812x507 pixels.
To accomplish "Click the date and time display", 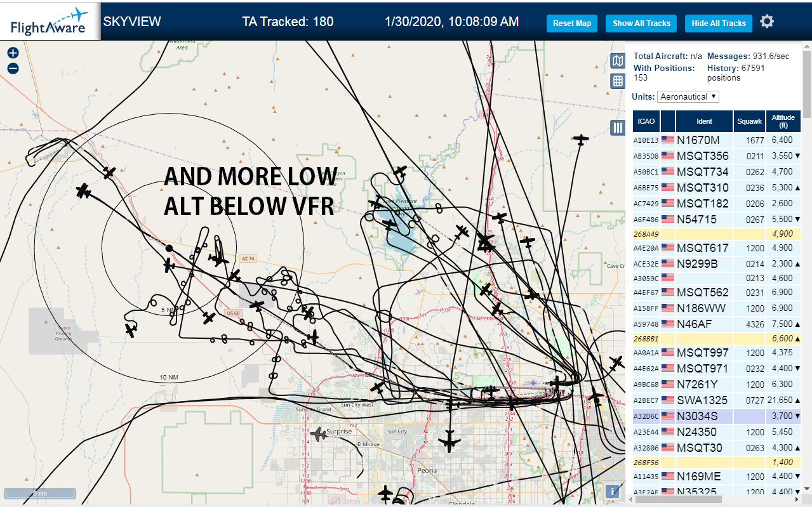I will 451,22.
